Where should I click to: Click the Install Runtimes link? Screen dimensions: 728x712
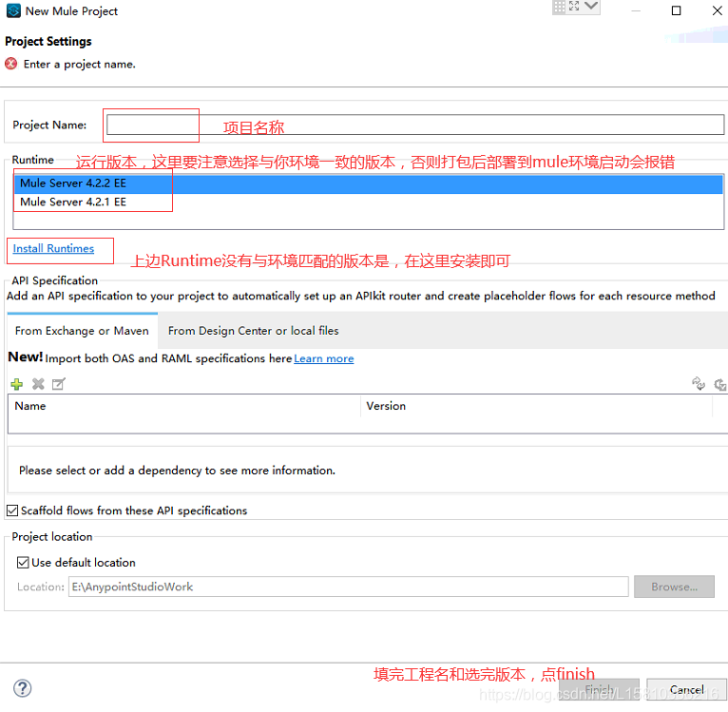tap(53, 248)
